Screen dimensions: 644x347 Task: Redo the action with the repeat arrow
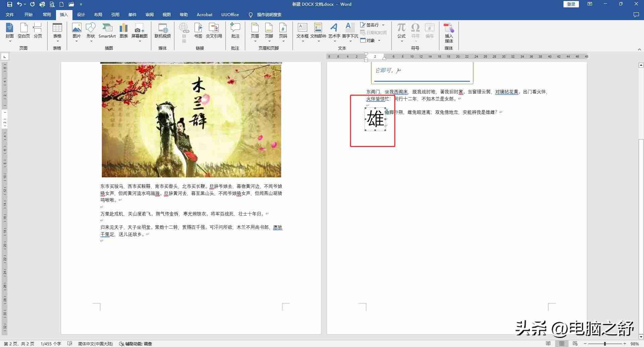pyautogui.click(x=32, y=4)
